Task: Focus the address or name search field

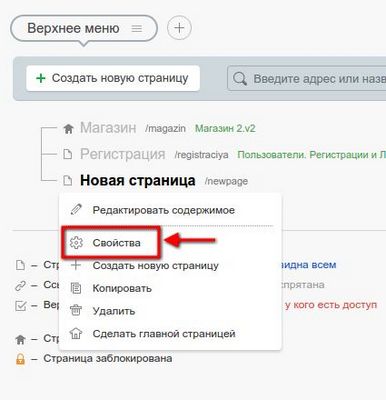Action: 307,79
